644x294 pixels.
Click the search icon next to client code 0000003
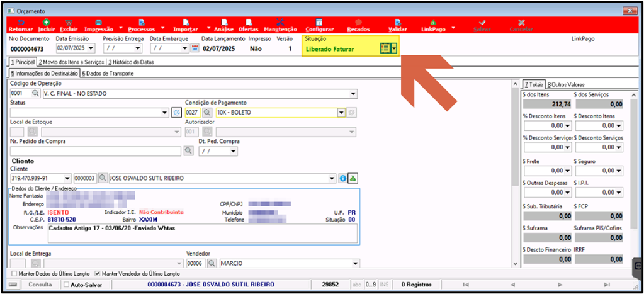pos(103,179)
